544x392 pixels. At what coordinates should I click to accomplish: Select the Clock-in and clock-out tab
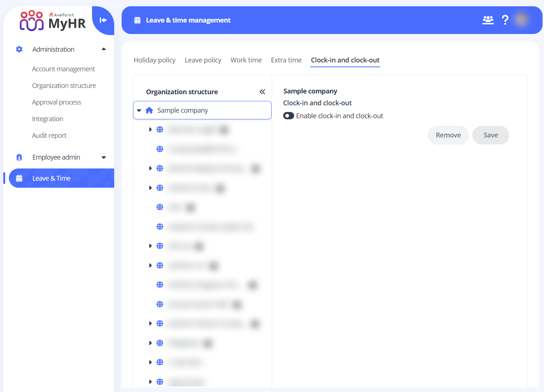pos(345,60)
